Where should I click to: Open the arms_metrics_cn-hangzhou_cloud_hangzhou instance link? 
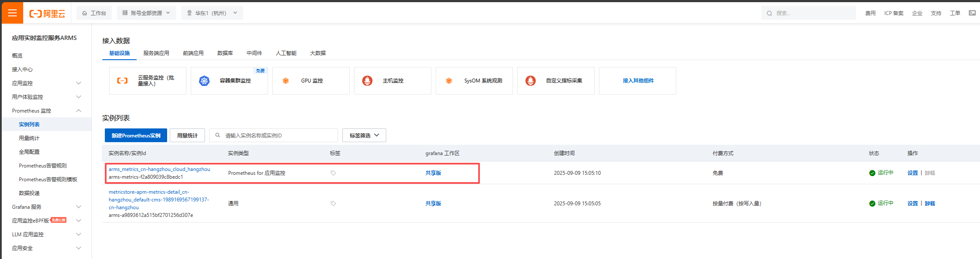(x=159, y=169)
